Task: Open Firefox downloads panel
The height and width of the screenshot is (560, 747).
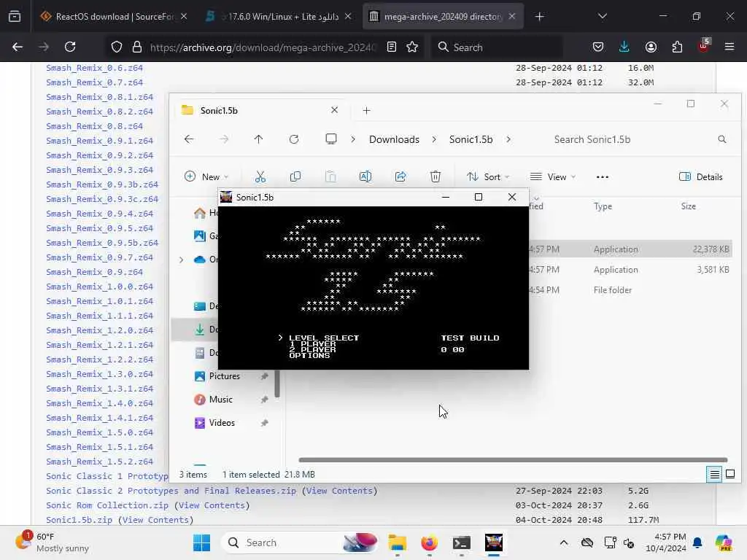Action: [624, 47]
